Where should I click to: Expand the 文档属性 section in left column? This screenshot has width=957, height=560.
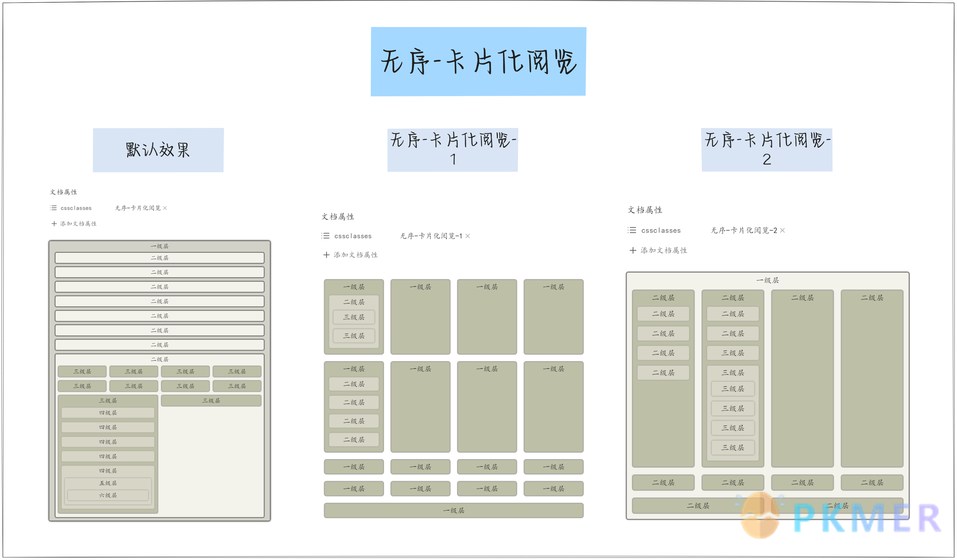pyautogui.click(x=63, y=192)
